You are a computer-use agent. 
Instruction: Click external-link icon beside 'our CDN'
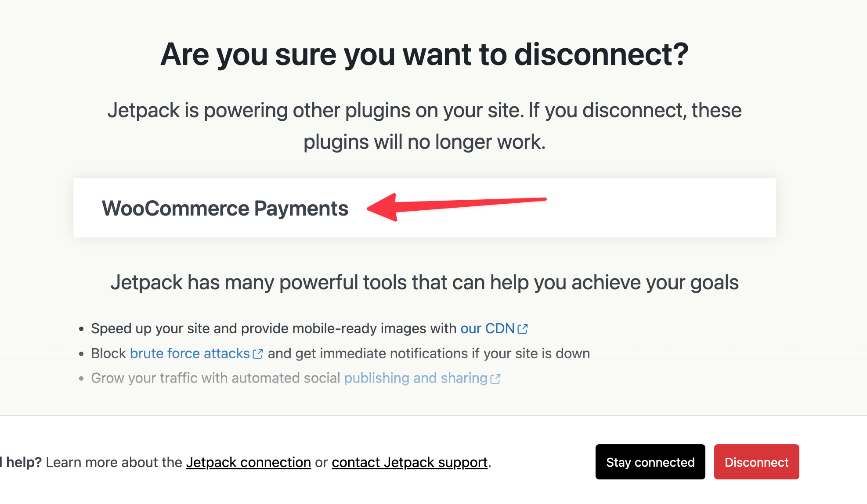click(x=523, y=329)
